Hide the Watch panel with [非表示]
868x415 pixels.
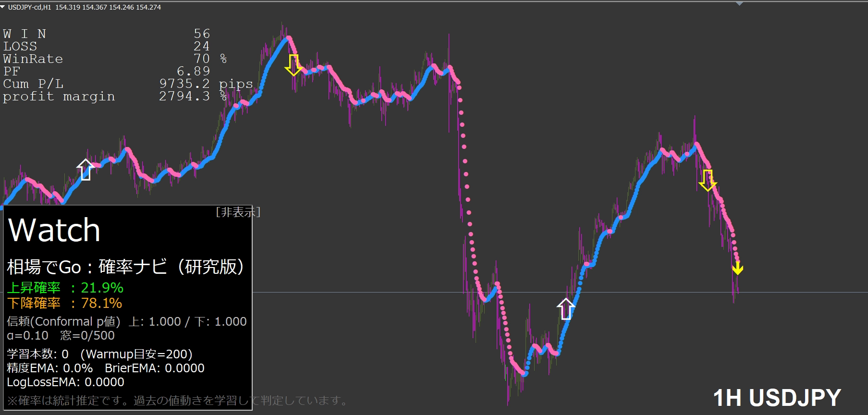coord(238,212)
